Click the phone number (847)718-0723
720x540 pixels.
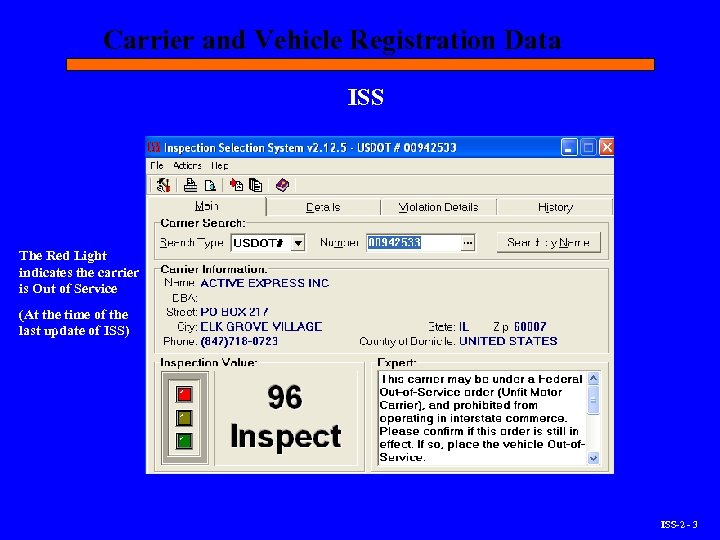coord(239,341)
